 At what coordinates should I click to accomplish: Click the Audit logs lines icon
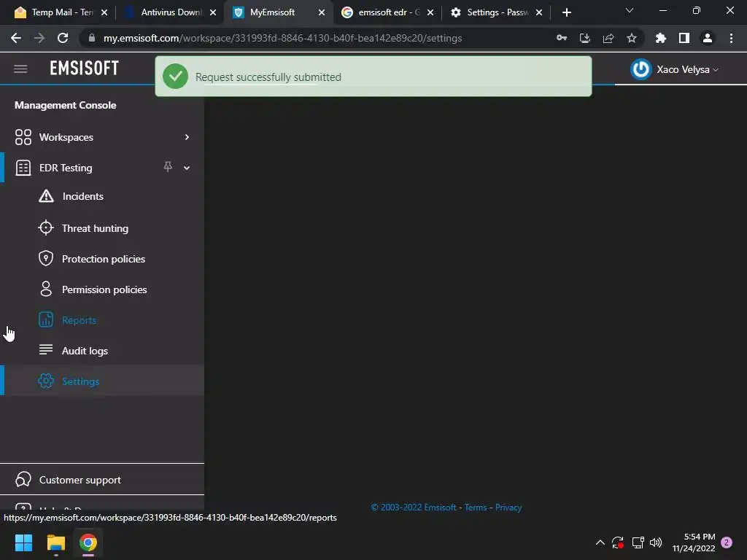tap(46, 350)
